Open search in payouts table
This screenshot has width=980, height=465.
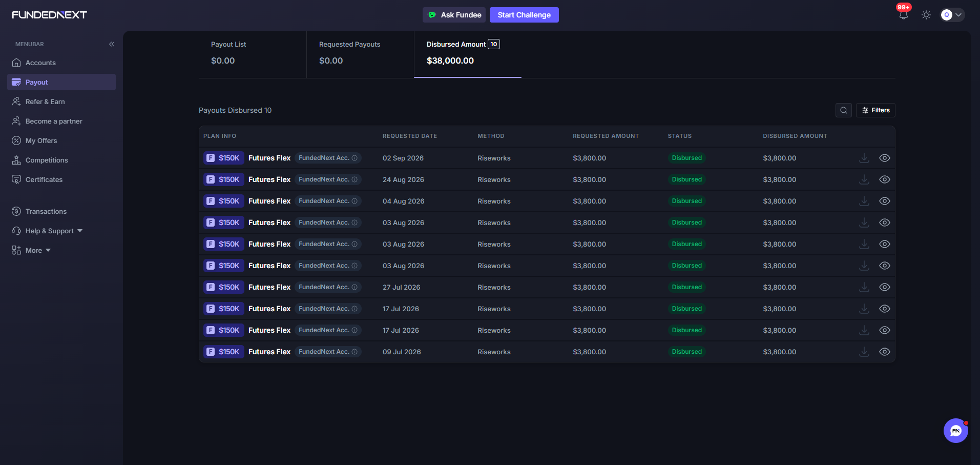tap(844, 110)
